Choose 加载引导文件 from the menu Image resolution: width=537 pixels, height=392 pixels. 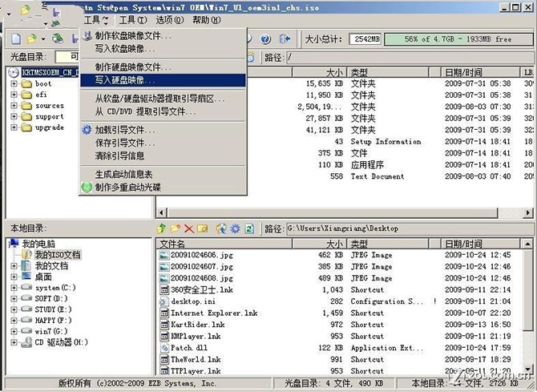tap(124, 130)
